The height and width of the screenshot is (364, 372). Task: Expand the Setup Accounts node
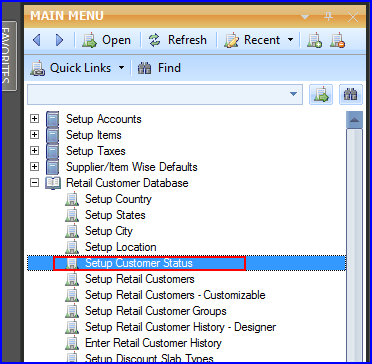point(34,118)
